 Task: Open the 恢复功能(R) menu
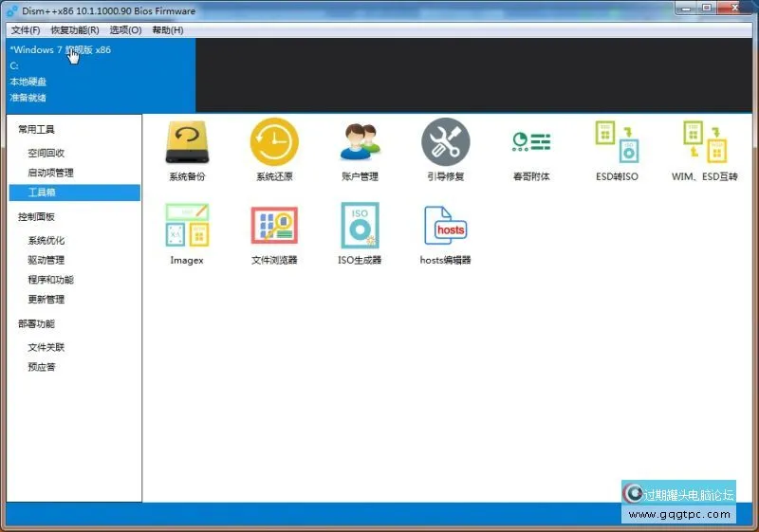point(75,30)
